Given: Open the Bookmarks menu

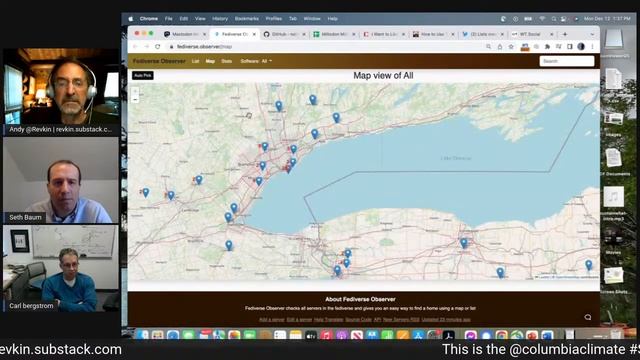Looking at the screenshot, I should (247, 19).
